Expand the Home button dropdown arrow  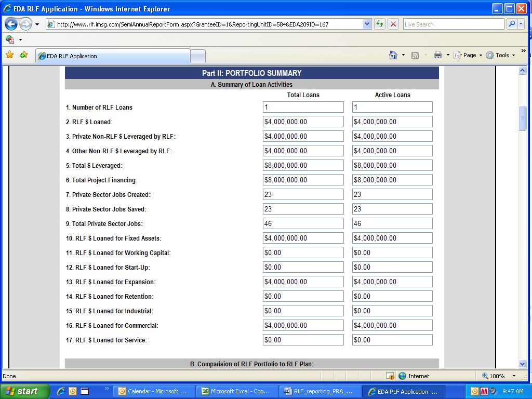(403, 55)
